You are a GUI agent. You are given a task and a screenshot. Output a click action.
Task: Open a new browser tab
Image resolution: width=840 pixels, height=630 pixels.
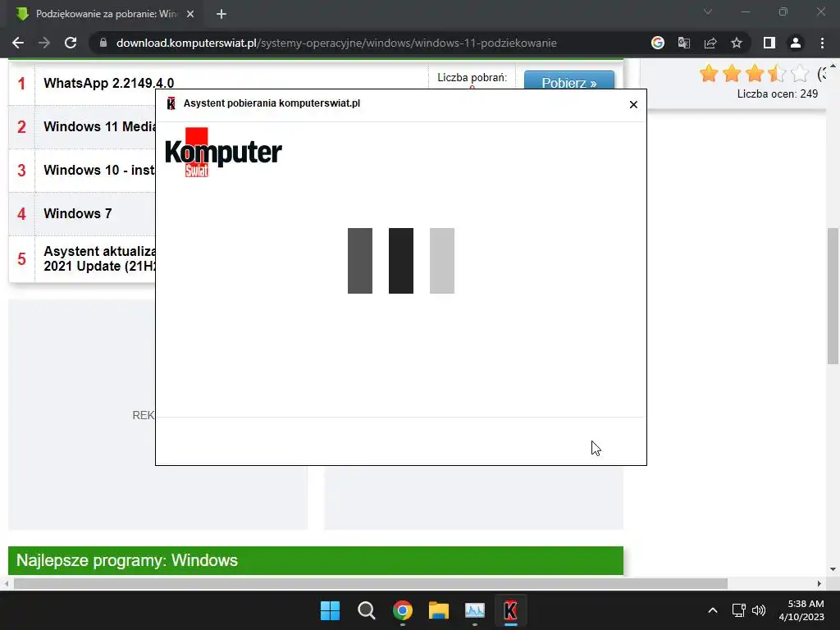(x=221, y=15)
